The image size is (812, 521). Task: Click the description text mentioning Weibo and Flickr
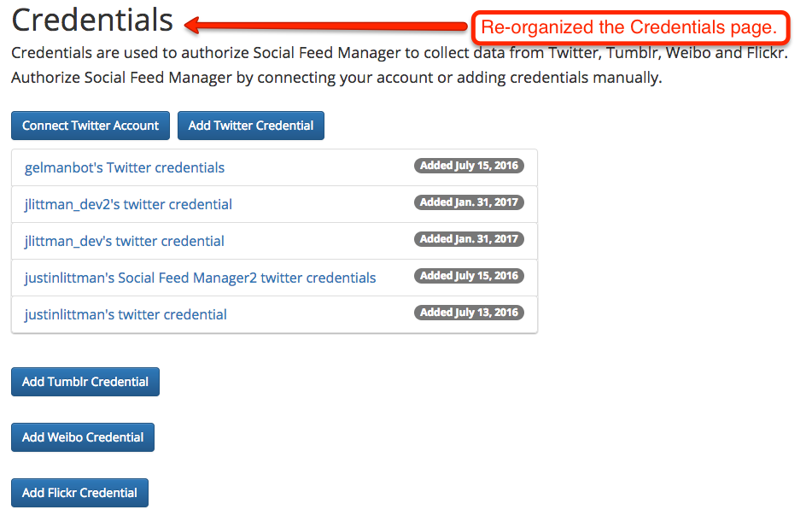pyautogui.click(x=400, y=53)
